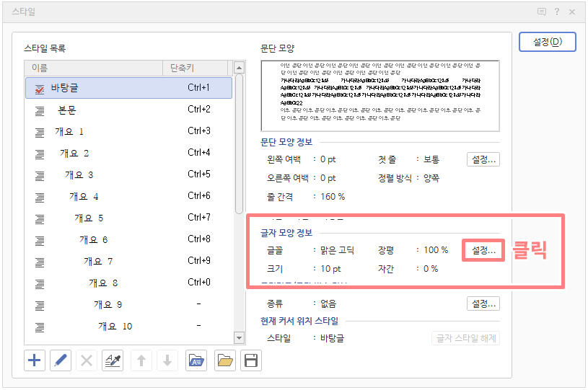The image size is (588, 390).
Task: Select the 개요 10 style
Action: (128, 327)
